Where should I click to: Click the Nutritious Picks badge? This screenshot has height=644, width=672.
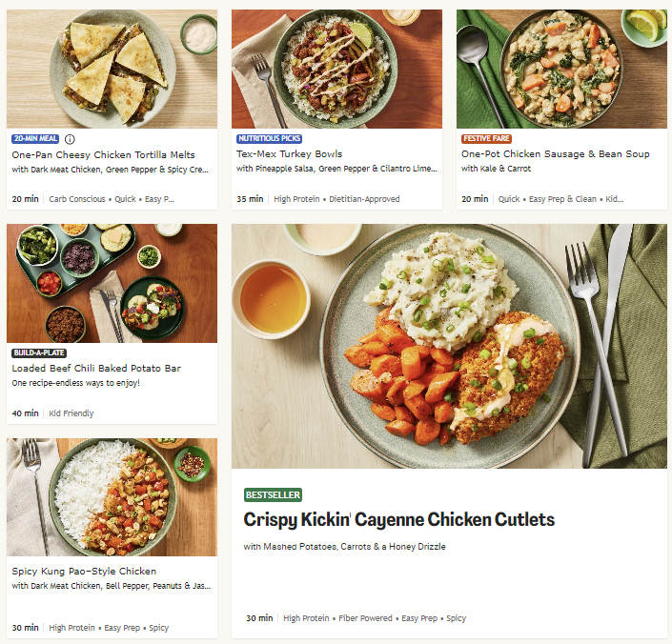pyautogui.click(x=270, y=139)
